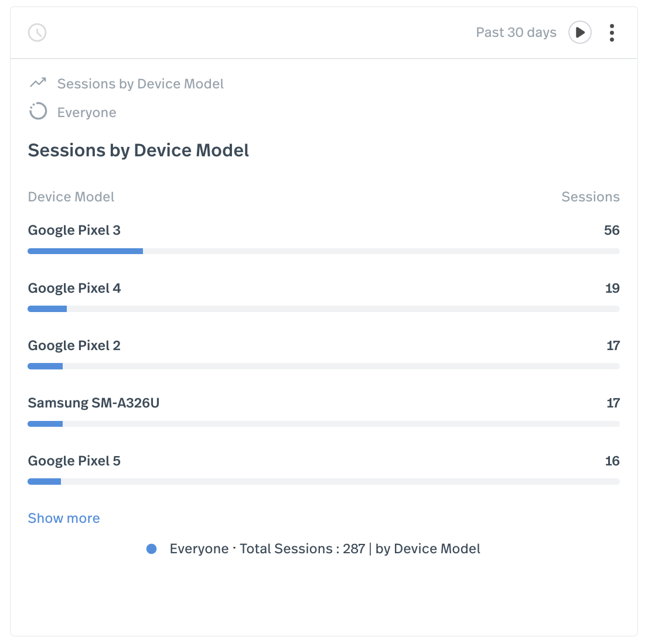Click the loading spinner icon next to Everyone
This screenshot has width=648, height=644.
point(37,111)
